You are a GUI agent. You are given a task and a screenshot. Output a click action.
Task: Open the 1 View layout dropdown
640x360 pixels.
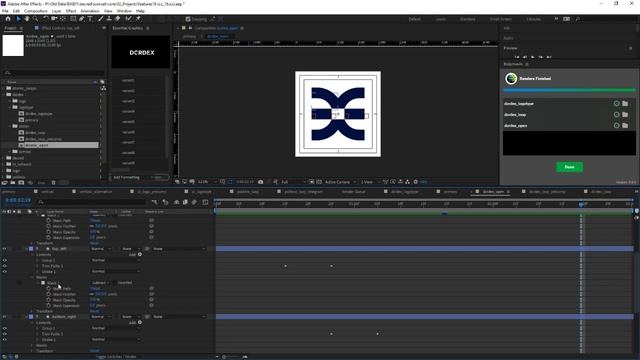(x=369, y=182)
